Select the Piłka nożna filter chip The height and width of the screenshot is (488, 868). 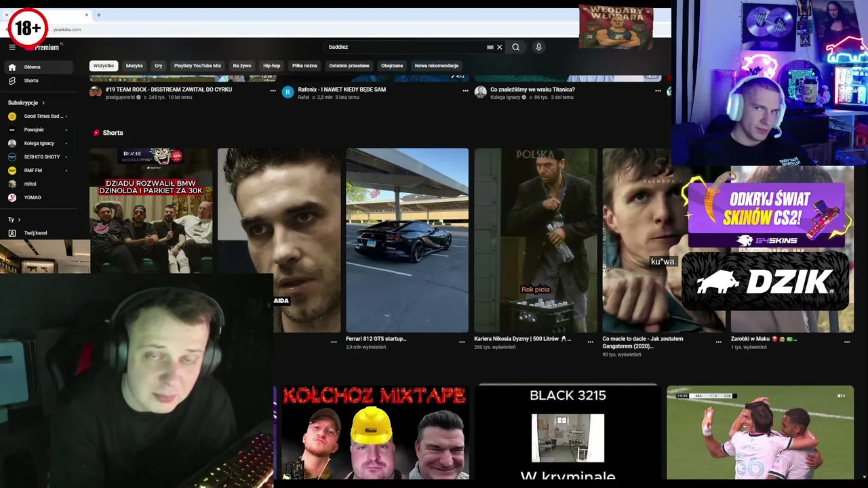click(304, 66)
